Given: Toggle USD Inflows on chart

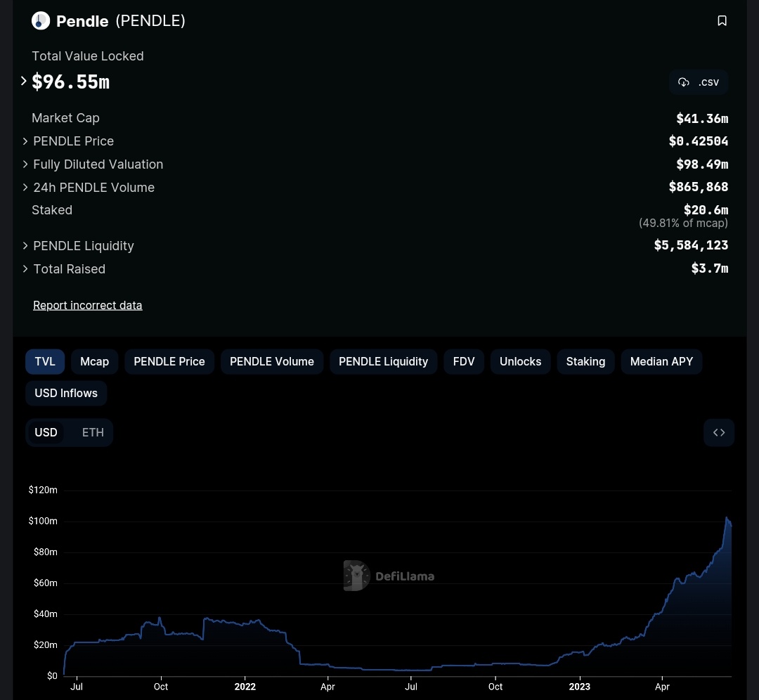Looking at the screenshot, I should (x=66, y=393).
